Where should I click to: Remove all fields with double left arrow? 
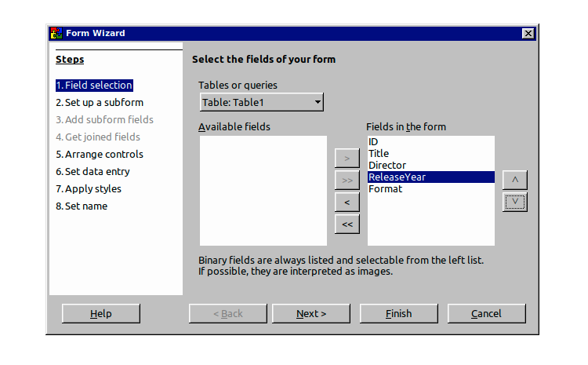click(x=347, y=224)
